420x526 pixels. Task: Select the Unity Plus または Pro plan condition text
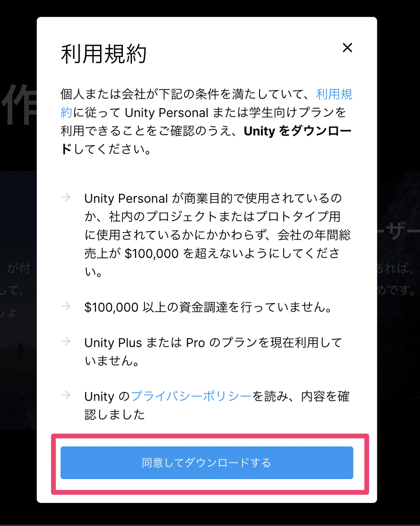coord(213,351)
